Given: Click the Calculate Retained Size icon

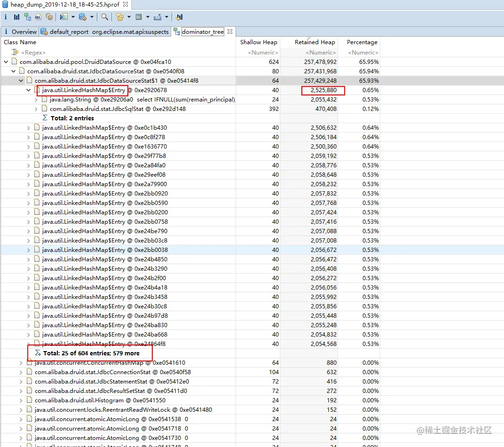Looking at the screenshot, I should 139,17.
